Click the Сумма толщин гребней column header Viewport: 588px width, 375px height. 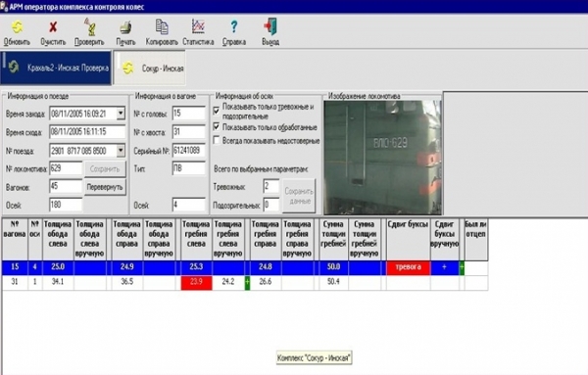pos(333,240)
